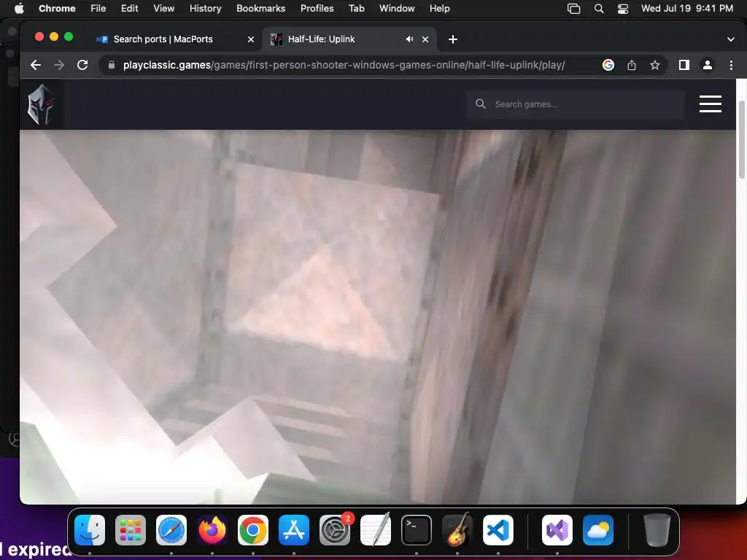Click the Stage Manager windows icon in menu bar
Image resolution: width=747 pixels, height=560 pixels.
coord(573,9)
